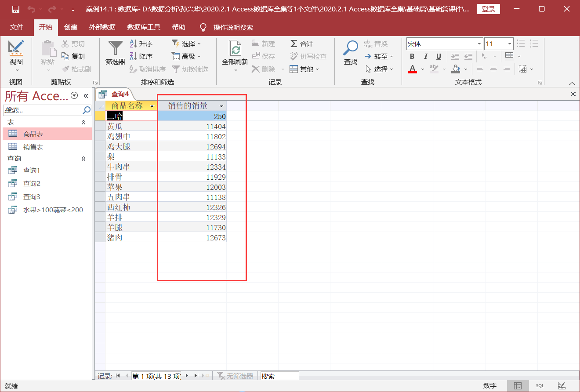Open the 其他 more records dropdown
This screenshot has width=580, height=392.
pyautogui.click(x=304, y=69)
